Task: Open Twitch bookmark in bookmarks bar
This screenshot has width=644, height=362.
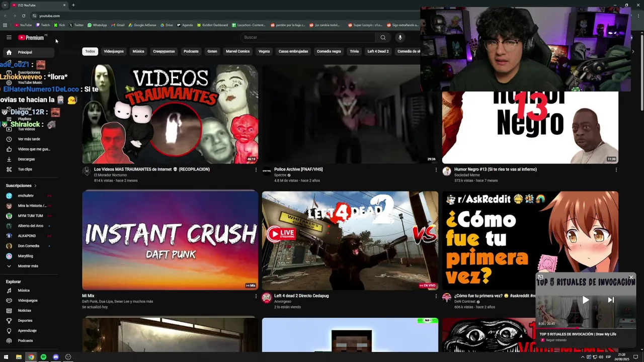Action: tap(43, 25)
